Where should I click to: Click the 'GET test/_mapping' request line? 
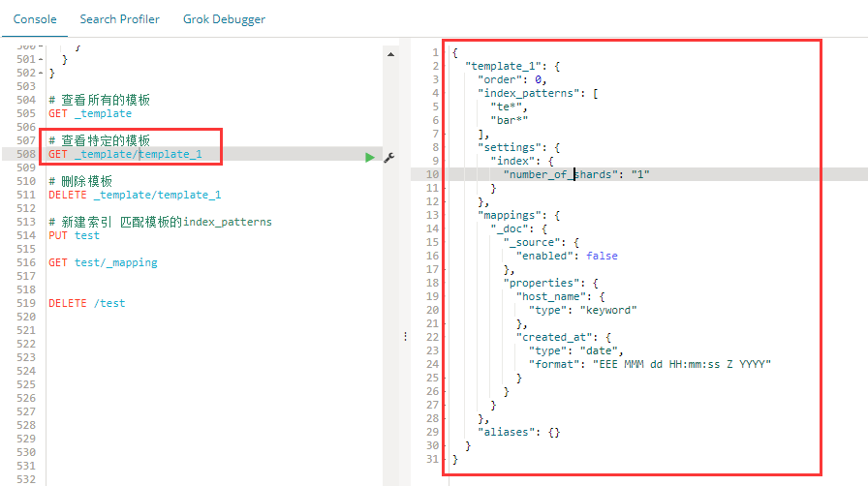point(103,262)
